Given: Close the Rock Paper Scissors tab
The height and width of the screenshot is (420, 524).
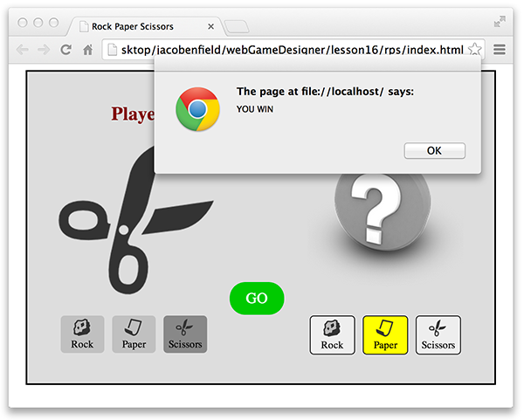Looking at the screenshot, I should [210, 26].
